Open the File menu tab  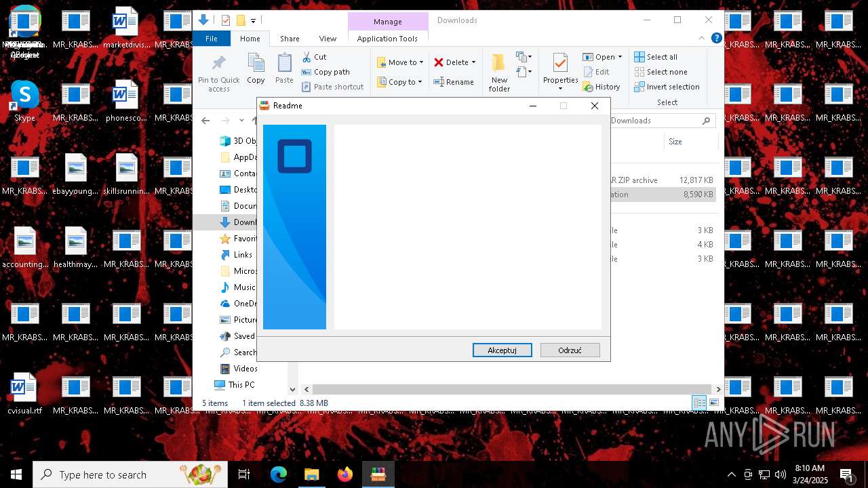point(212,39)
